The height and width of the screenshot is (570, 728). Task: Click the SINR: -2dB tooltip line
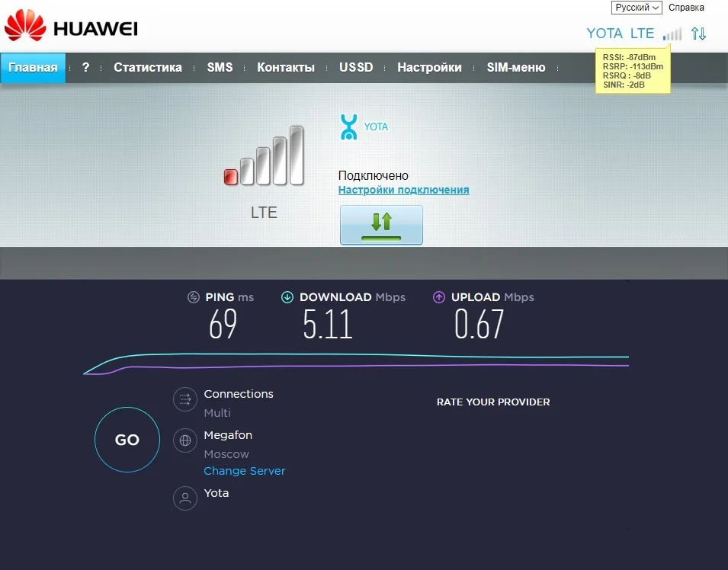(x=624, y=85)
